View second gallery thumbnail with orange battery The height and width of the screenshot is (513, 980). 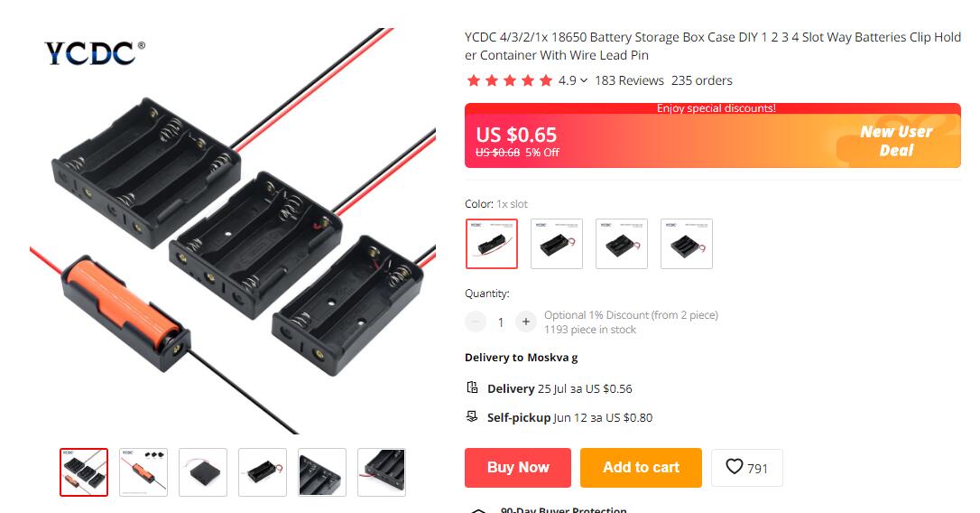click(143, 472)
